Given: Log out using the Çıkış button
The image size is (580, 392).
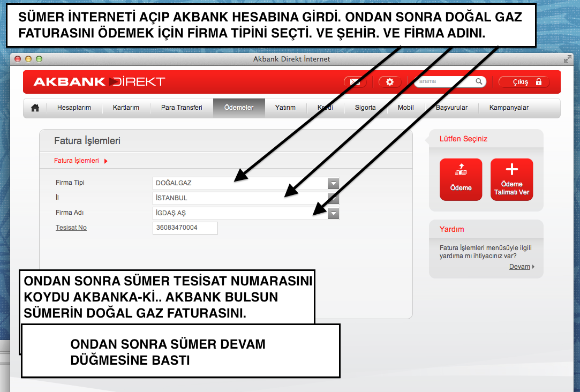Looking at the screenshot, I should [x=524, y=82].
